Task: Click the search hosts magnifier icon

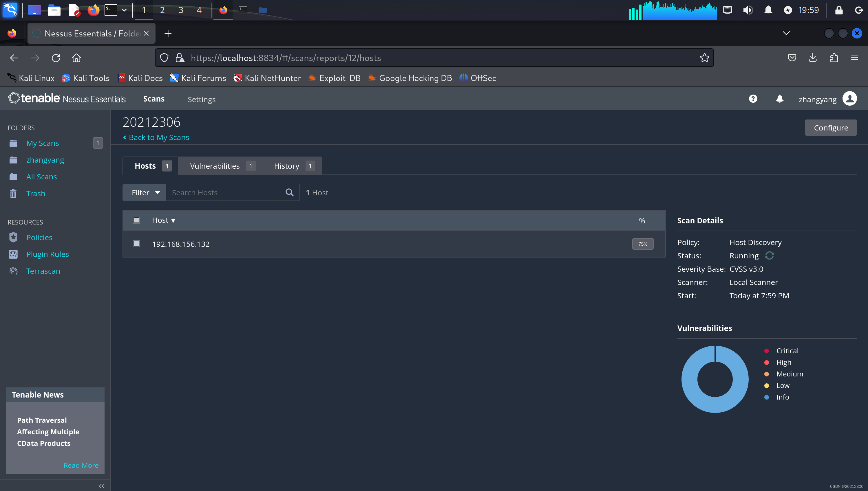Action: click(289, 192)
